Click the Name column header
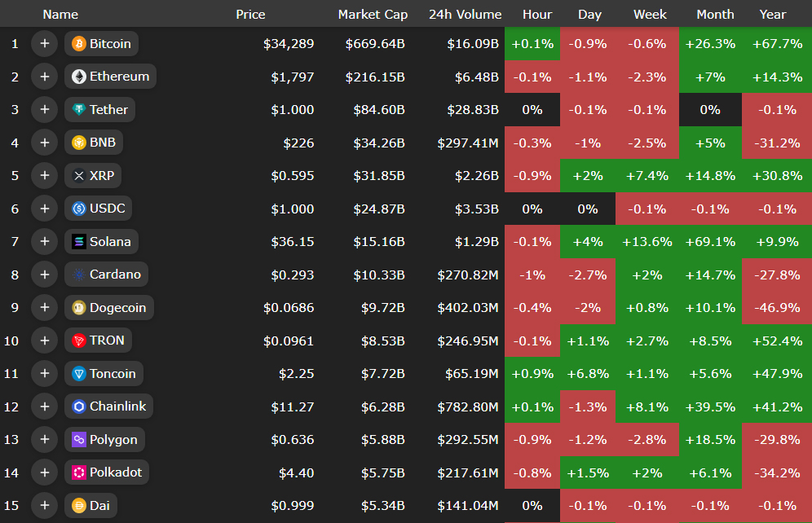 coord(60,14)
